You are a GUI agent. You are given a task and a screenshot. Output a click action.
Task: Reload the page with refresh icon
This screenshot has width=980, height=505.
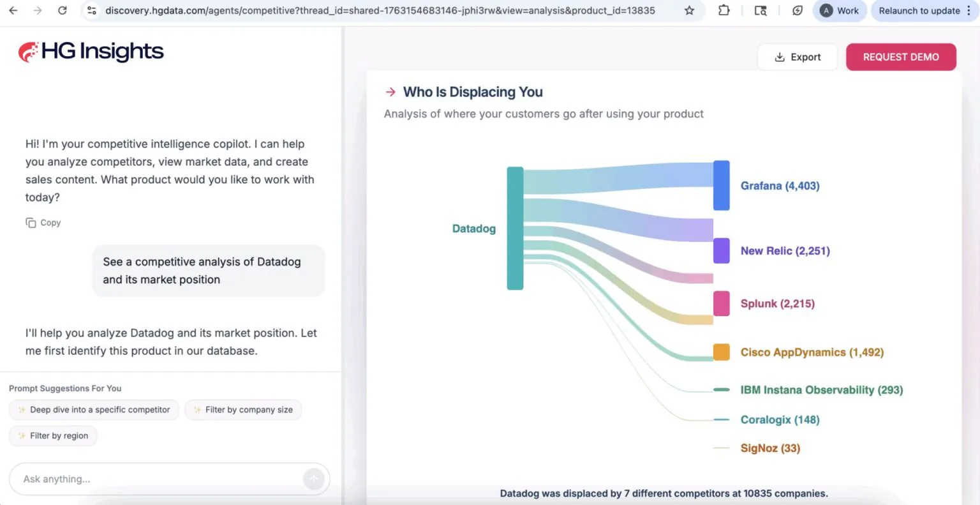click(62, 10)
